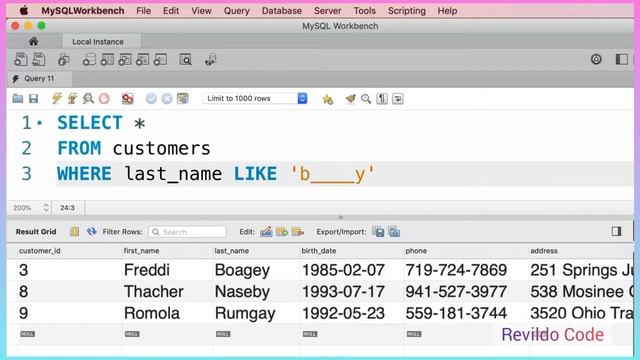Screen dimensions: 640x360
Task: Import records from external file
Action: pyautogui.click(x=394, y=231)
